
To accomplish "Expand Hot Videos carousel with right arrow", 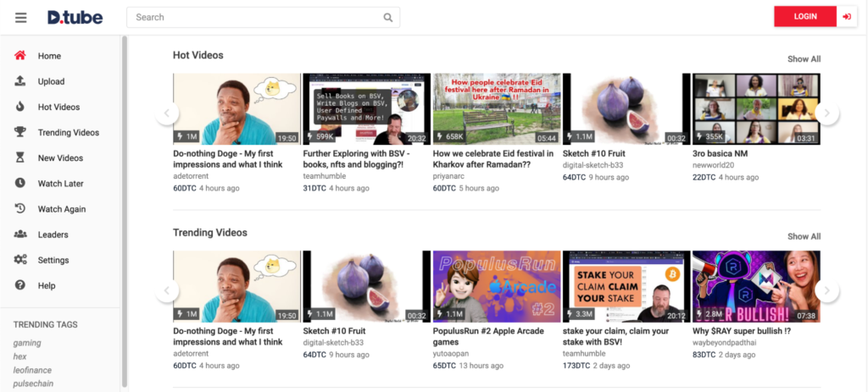I will click(826, 113).
